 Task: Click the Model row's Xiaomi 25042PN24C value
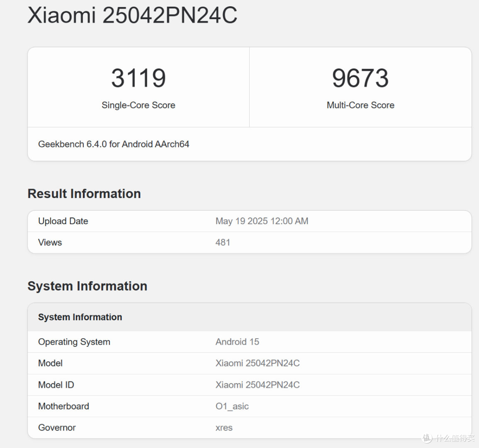(x=257, y=363)
